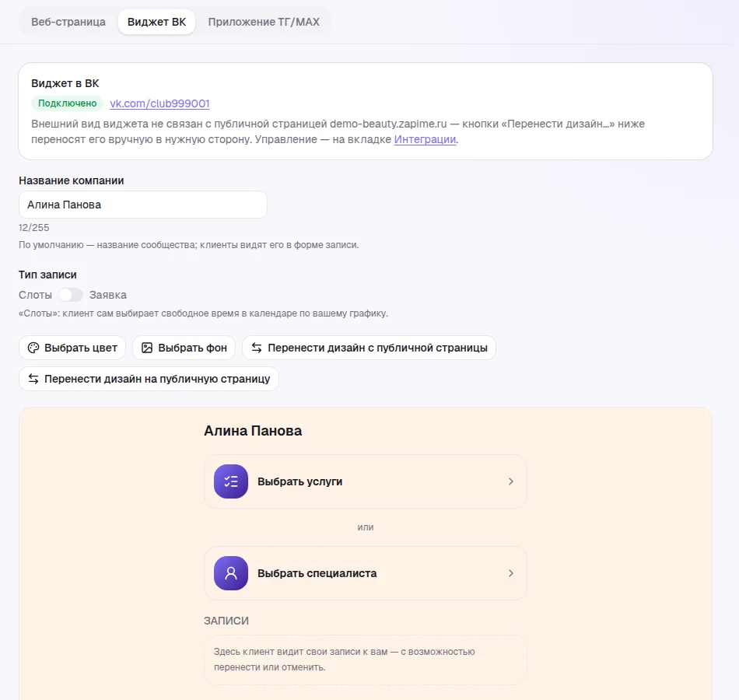
Task: Open the Выбрать услуги card
Action: [366, 481]
